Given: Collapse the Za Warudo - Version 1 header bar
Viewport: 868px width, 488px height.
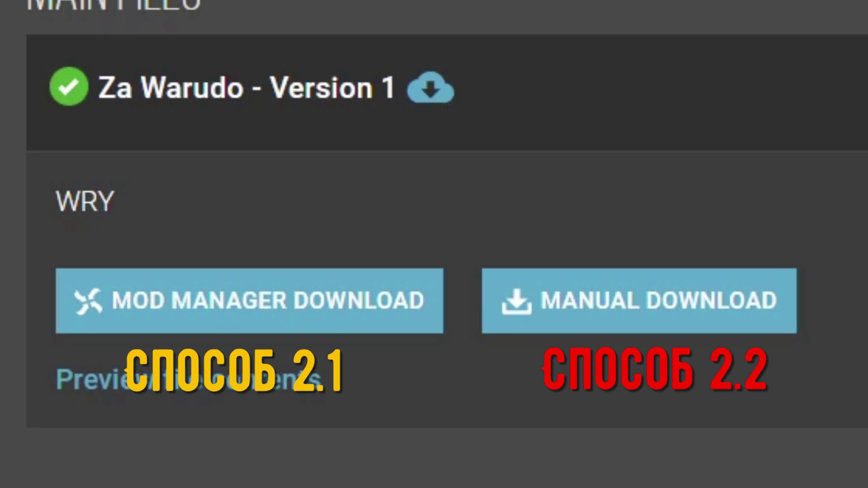Looking at the screenshot, I should [447, 93].
